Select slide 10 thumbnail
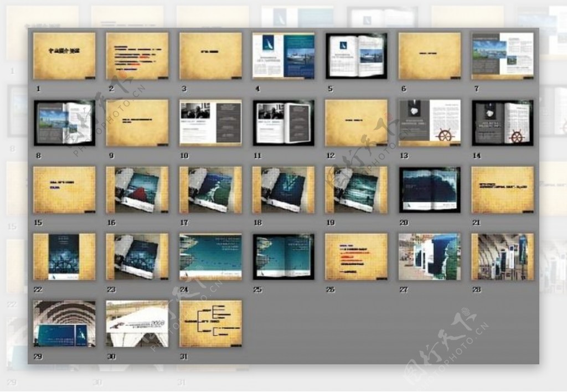 tap(210, 123)
